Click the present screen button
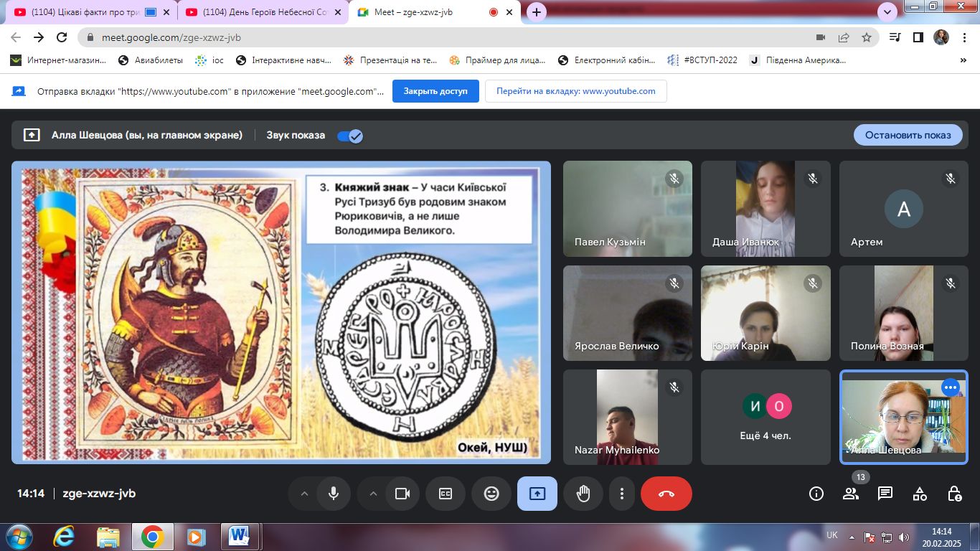Viewport: 980px width, 551px height. 537,494
